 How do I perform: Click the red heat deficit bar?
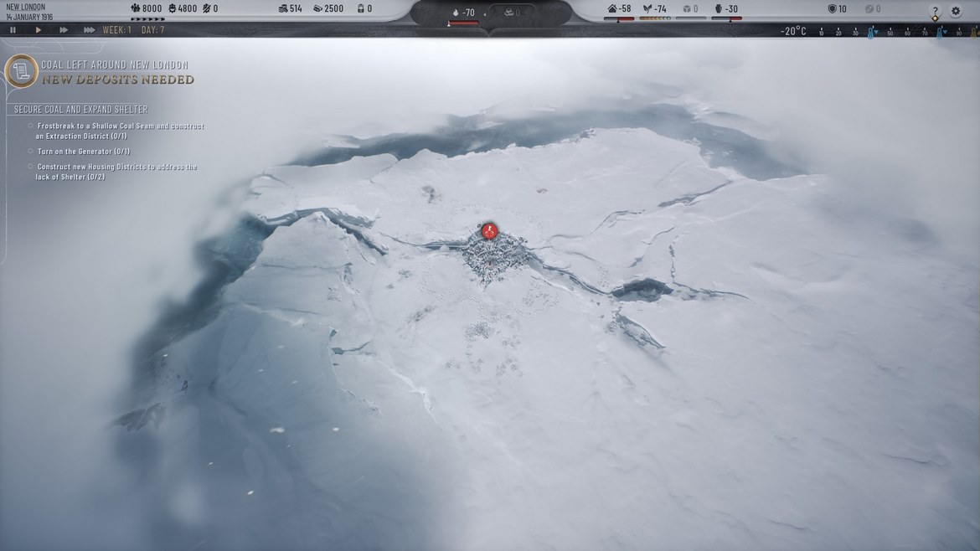pos(463,23)
